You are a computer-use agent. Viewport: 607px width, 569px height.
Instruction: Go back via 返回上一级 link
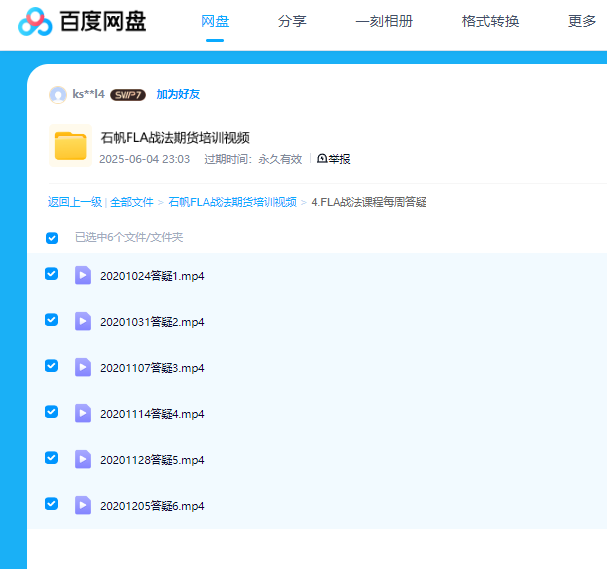click(x=74, y=202)
